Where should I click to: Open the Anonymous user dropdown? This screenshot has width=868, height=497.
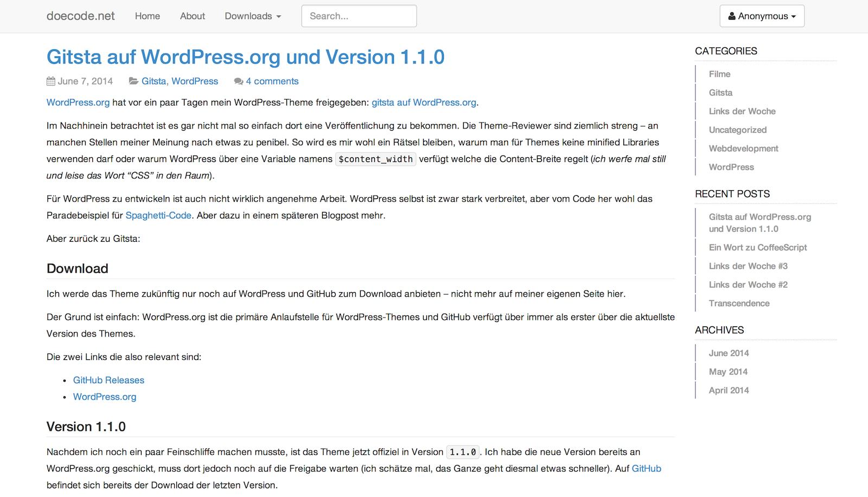[762, 16]
